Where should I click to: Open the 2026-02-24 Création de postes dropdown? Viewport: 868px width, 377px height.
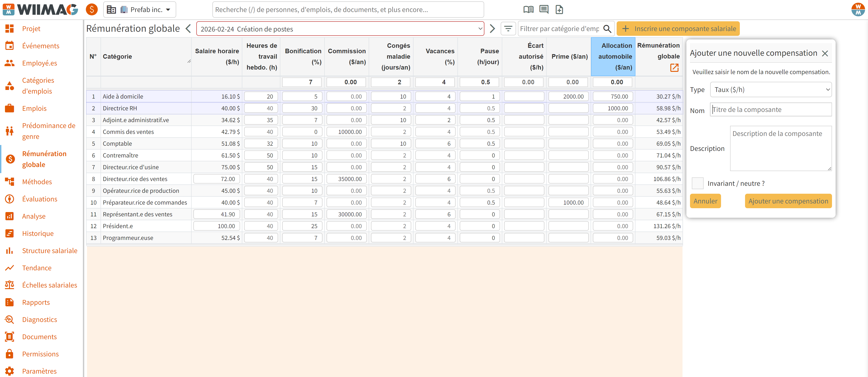click(x=340, y=29)
